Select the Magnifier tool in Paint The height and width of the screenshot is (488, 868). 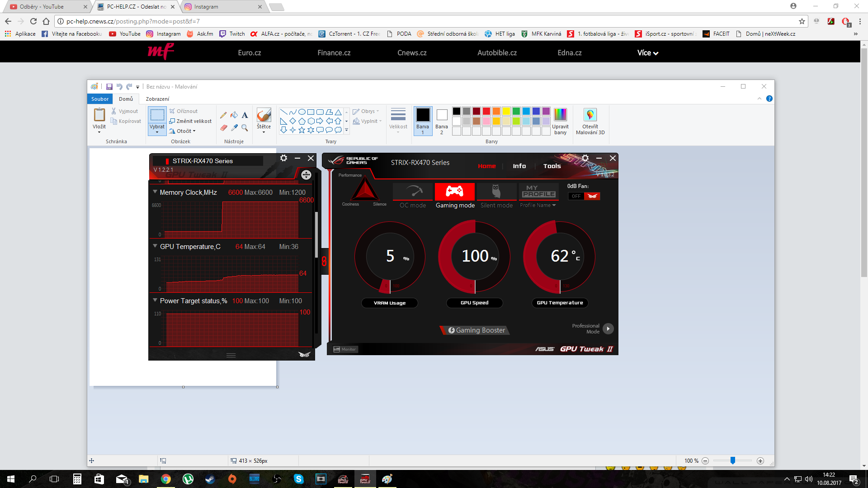click(x=245, y=128)
